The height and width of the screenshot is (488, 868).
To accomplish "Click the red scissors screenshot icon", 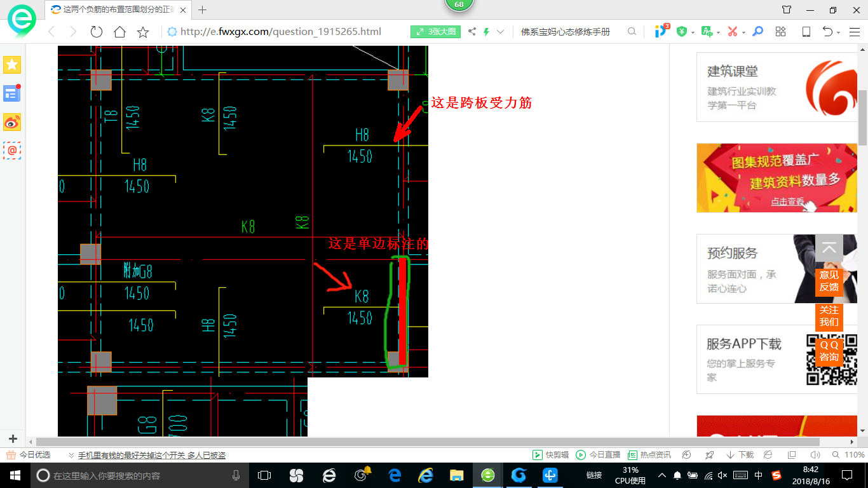I will click(733, 31).
